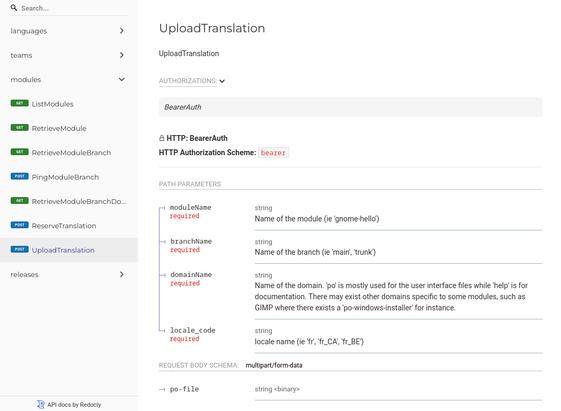This screenshot has width=561, height=411.
Task: Click into the Search field
Action: tap(73, 8)
